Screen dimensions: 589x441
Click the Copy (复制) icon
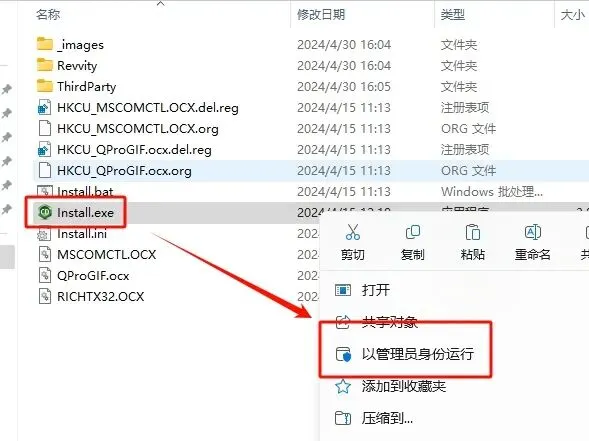click(412, 232)
